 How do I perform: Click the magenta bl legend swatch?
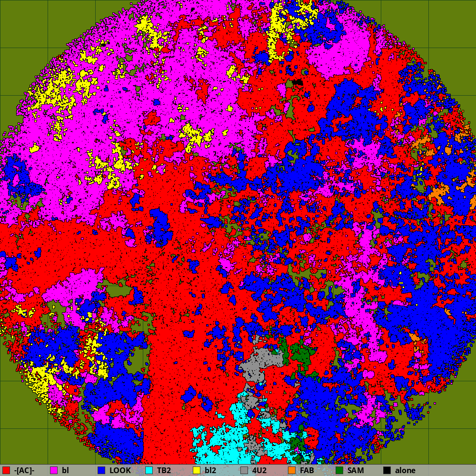click(54, 470)
